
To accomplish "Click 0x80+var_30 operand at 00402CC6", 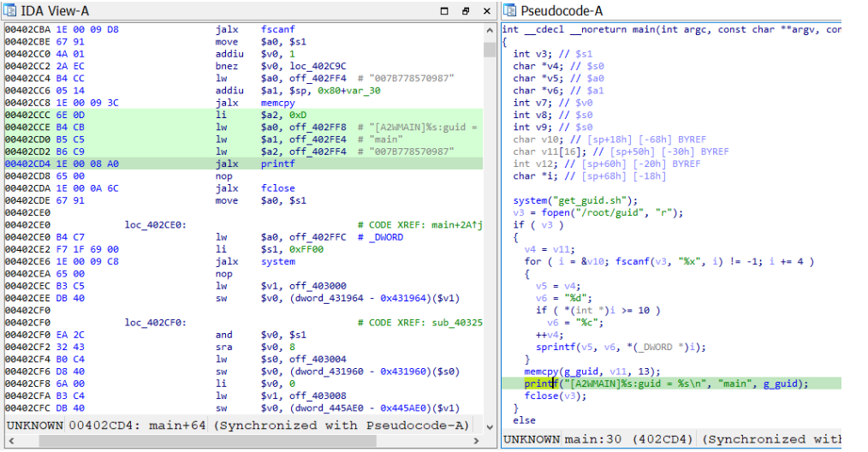I will point(348,90).
